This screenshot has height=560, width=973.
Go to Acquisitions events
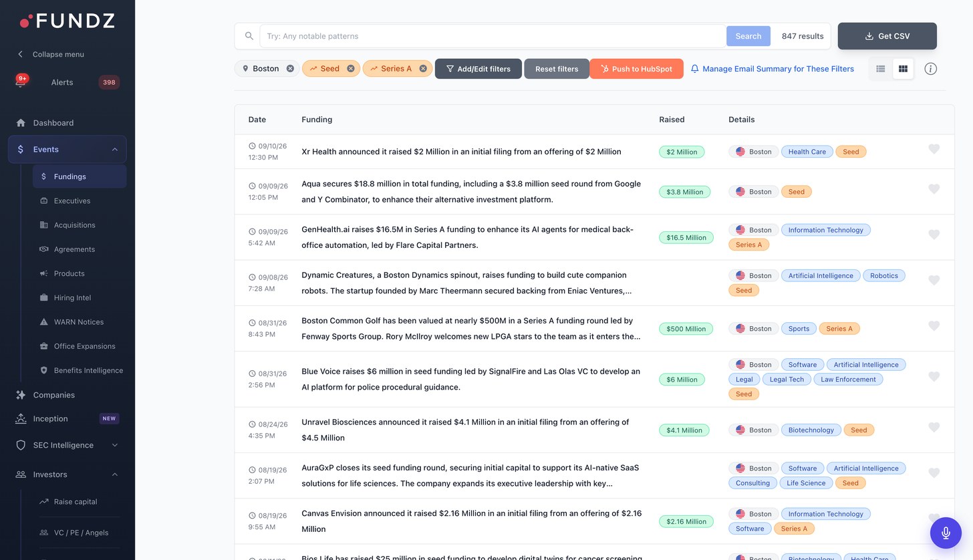[74, 225]
